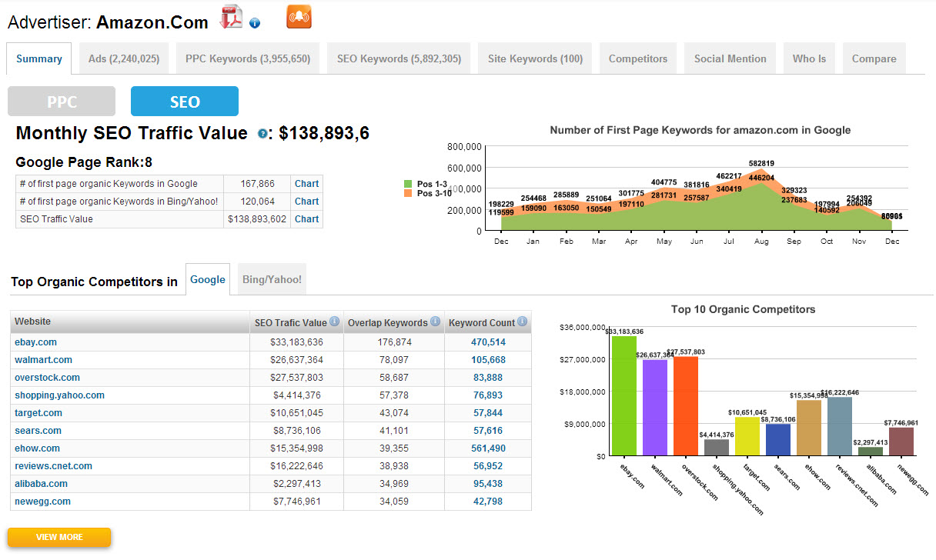936x560 pixels.
Task: Open walmart.com competitor link
Action: [43, 360]
